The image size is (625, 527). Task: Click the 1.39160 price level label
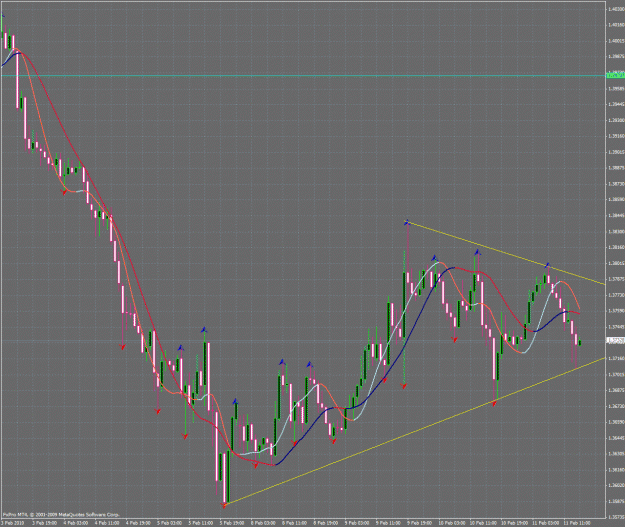616,136
